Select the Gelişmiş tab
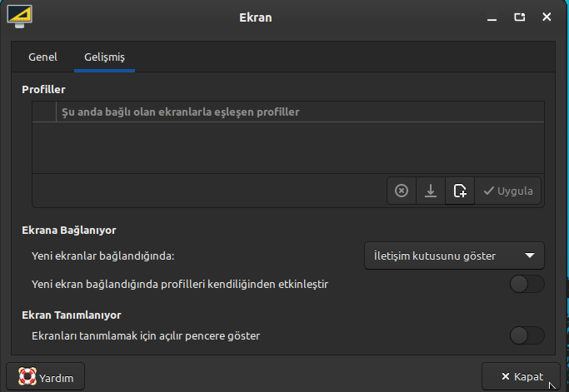Screen dimensions: 569x392 104,57
